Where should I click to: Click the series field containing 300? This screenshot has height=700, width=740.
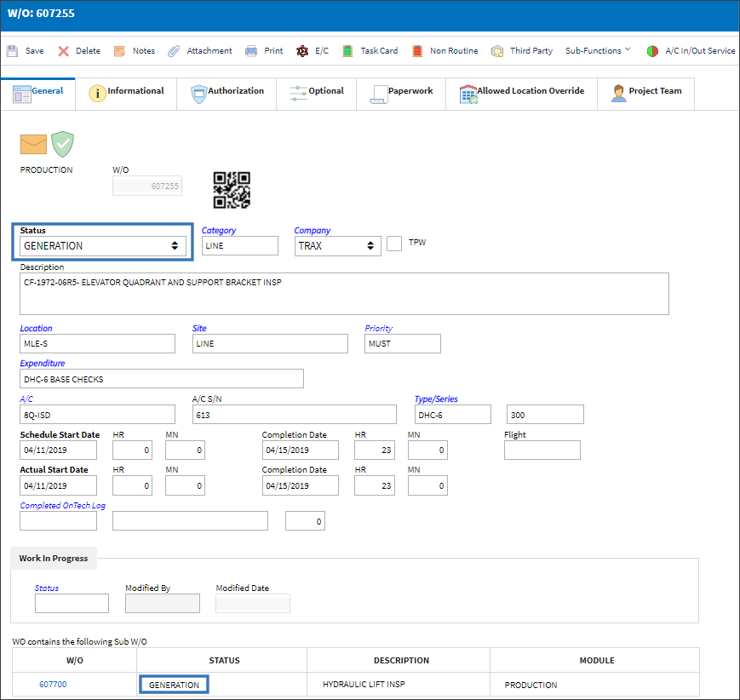(x=545, y=415)
